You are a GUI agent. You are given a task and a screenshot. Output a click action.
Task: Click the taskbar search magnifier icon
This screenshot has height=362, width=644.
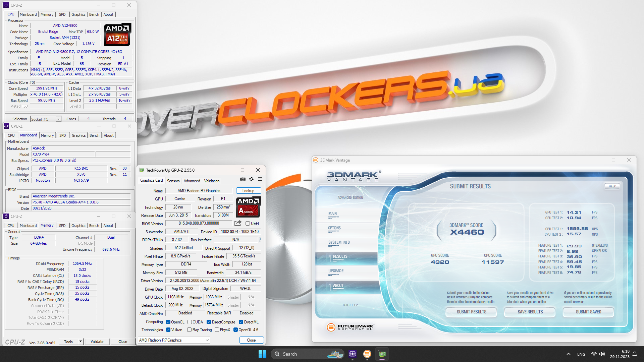[x=277, y=354]
